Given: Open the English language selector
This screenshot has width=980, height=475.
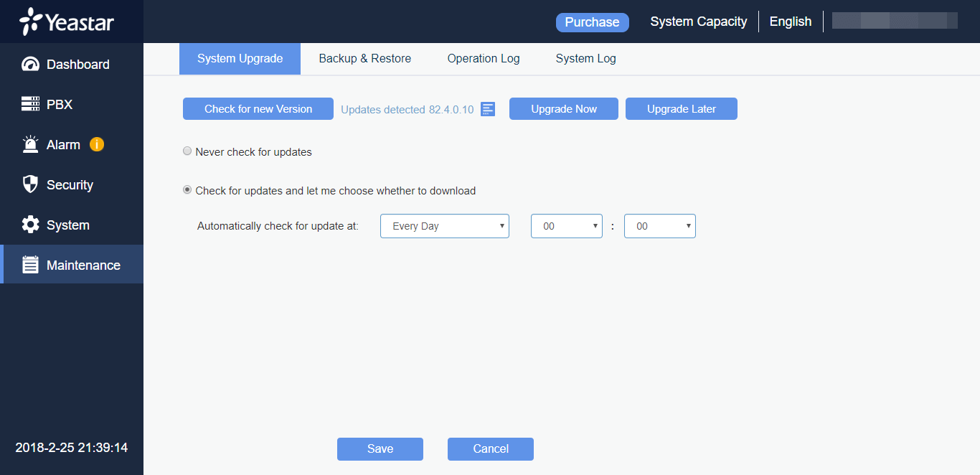Looking at the screenshot, I should pos(790,22).
